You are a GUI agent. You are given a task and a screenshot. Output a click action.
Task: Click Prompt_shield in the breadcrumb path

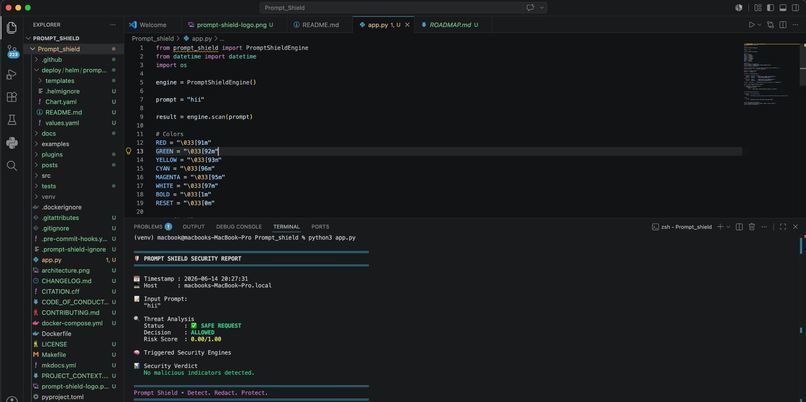pyautogui.click(x=152, y=39)
